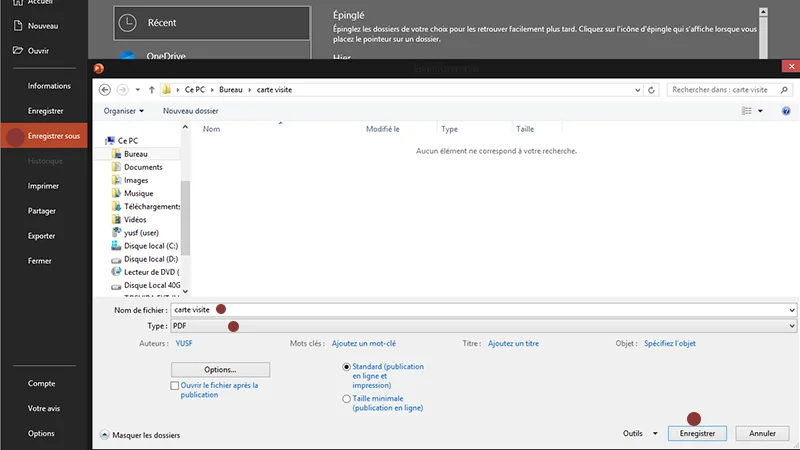Click the Nouveau dossier button
The width and height of the screenshot is (800, 450).
click(x=190, y=111)
